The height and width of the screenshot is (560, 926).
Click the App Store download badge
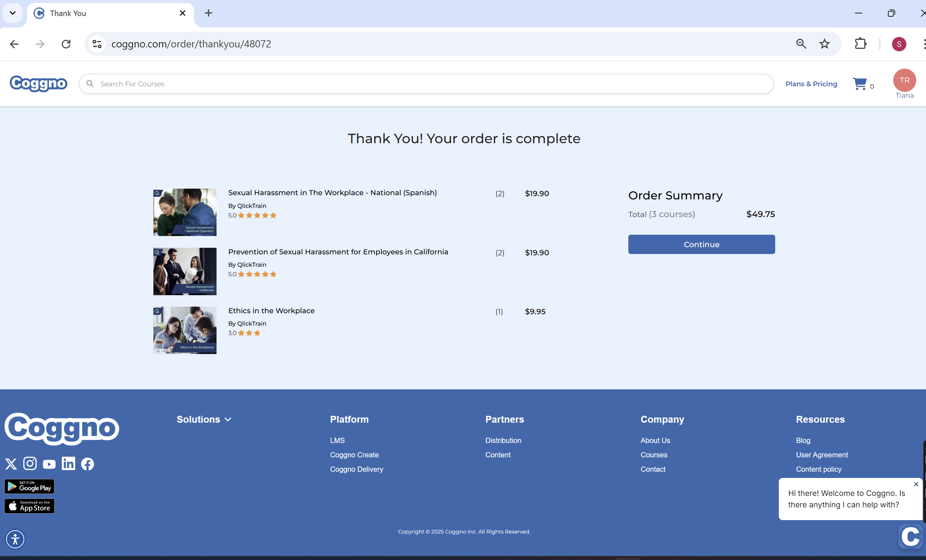(29, 506)
